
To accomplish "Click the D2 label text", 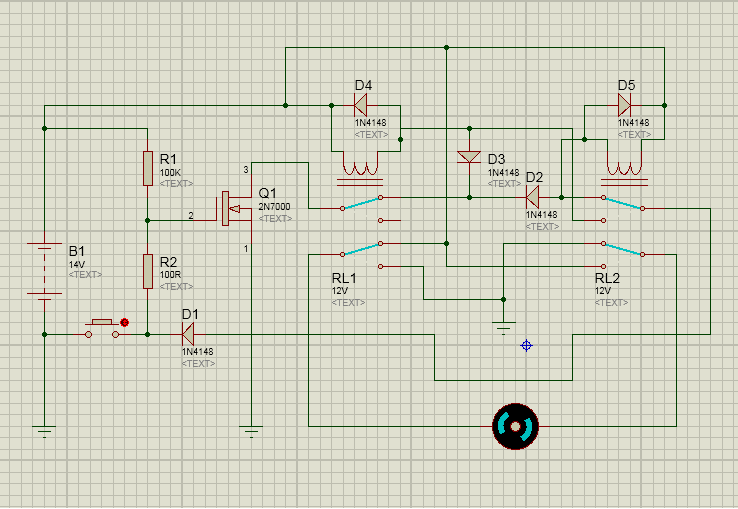I will point(534,177).
